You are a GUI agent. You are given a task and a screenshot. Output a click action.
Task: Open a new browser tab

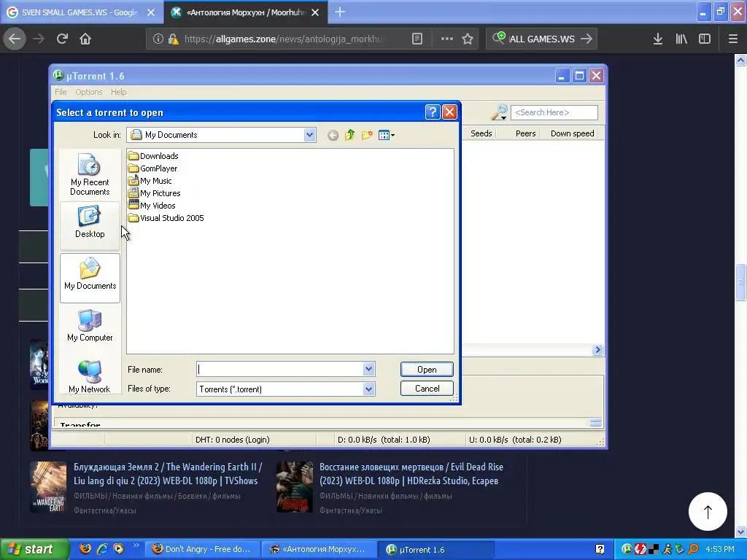coord(340,12)
